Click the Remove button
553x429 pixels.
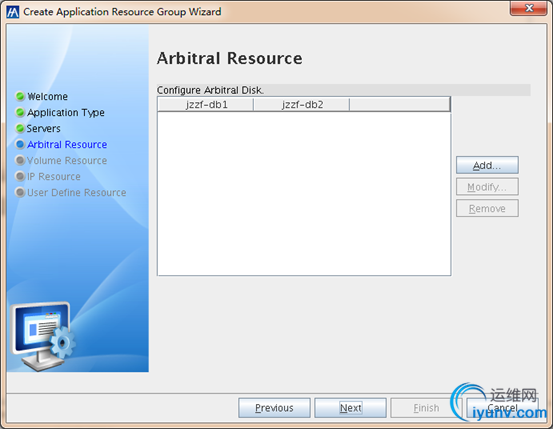[x=487, y=209]
